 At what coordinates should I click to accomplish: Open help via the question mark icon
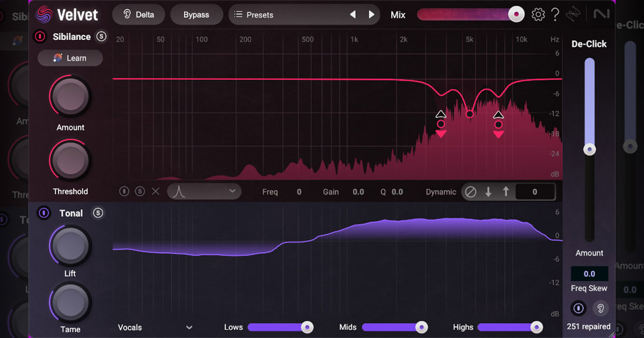coord(555,14)
